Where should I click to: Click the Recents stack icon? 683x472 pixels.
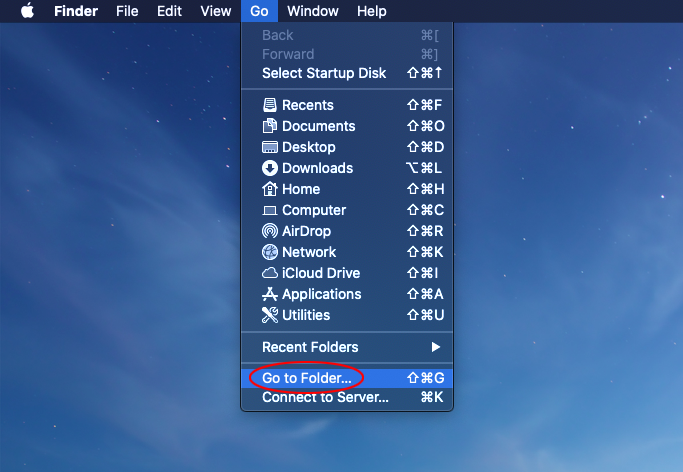point(270,105)
